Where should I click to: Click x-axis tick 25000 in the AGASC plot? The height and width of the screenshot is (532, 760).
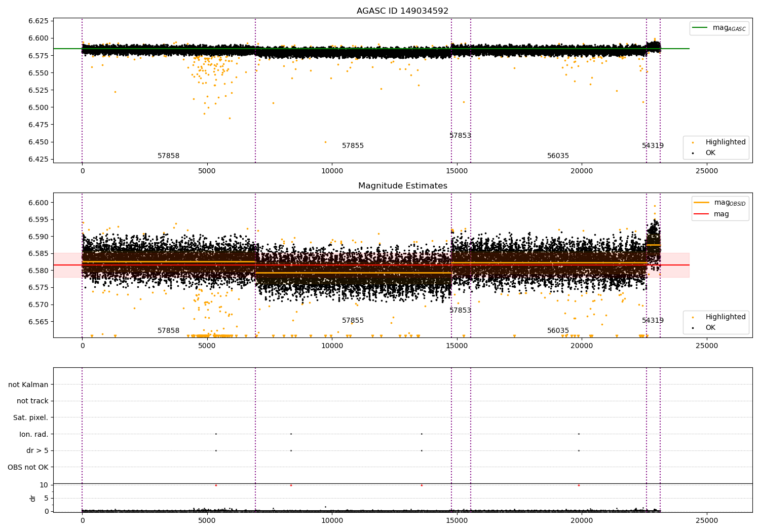point(706,171)
